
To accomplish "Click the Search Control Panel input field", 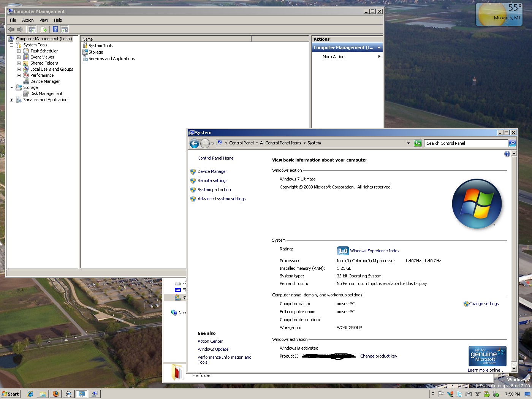I will (x=465, y=143).
